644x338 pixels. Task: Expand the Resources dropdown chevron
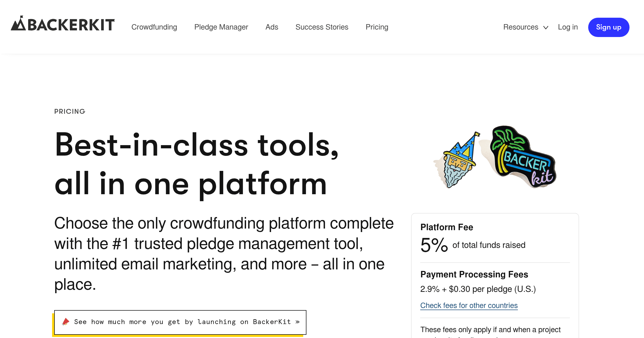(x=546, y=27)
